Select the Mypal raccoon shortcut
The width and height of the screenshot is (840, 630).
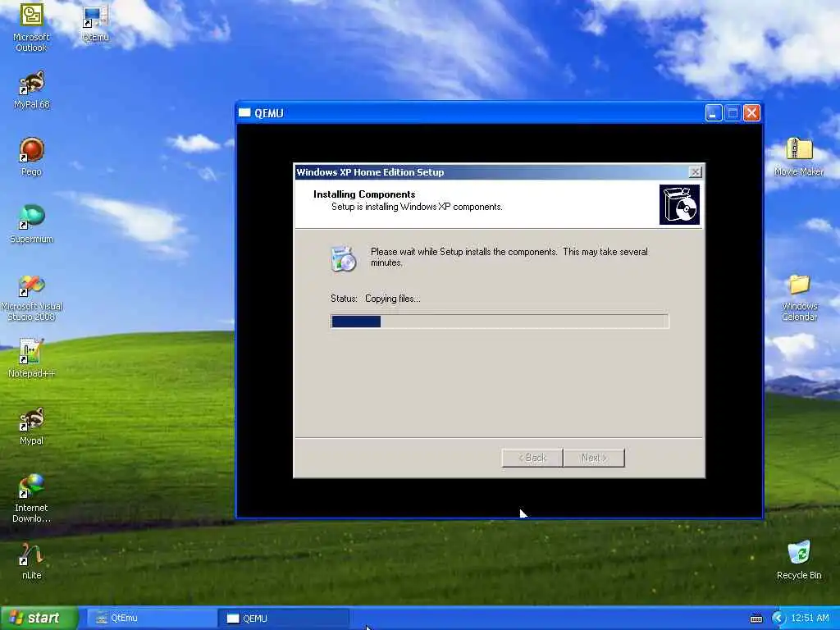click(x=32, y=427)
